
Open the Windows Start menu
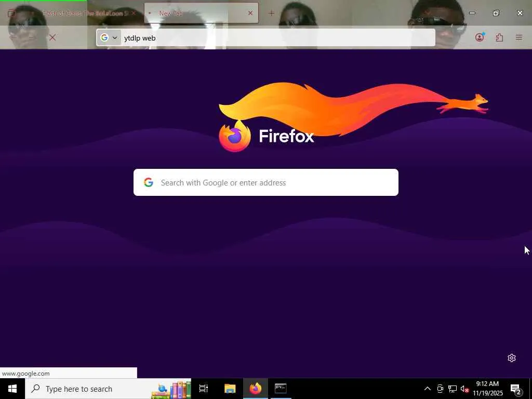[12, 389]
